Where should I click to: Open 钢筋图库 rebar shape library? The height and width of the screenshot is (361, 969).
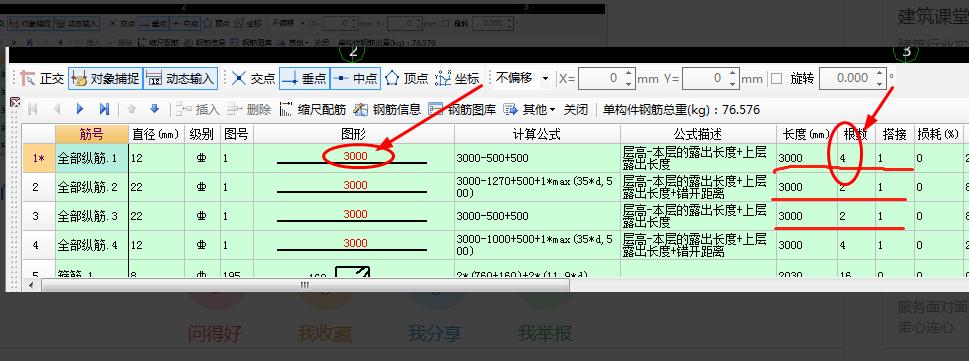tap(462, 109)
